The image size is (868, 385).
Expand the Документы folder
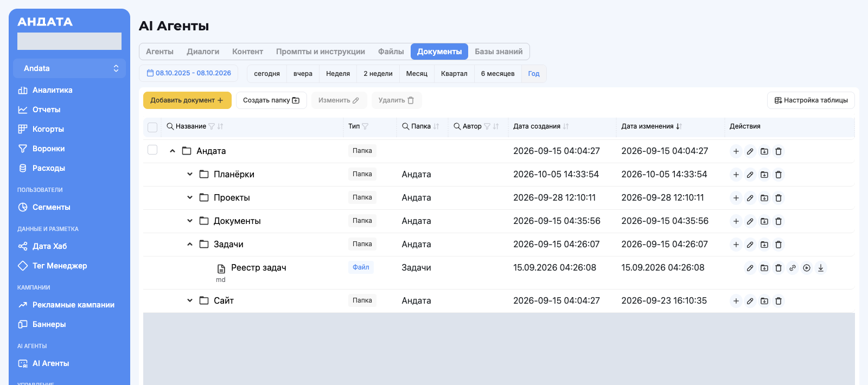click(x=190, y=221)
